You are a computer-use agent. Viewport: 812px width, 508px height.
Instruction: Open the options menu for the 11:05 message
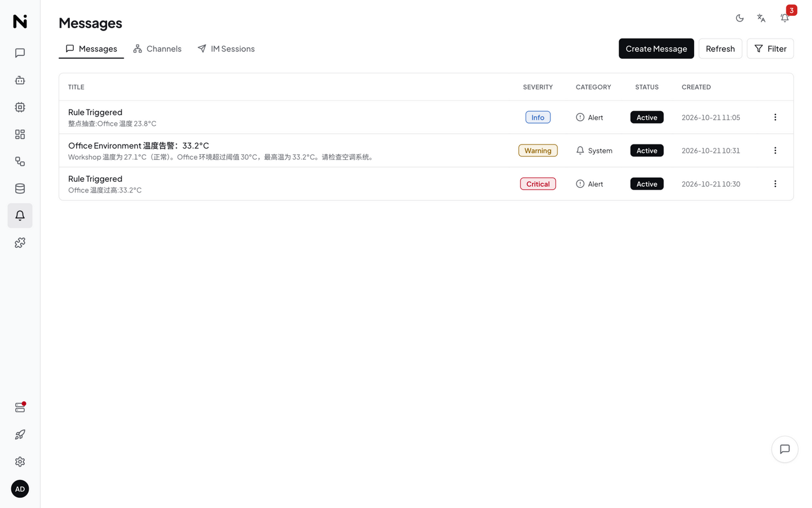tap(775, 117)
